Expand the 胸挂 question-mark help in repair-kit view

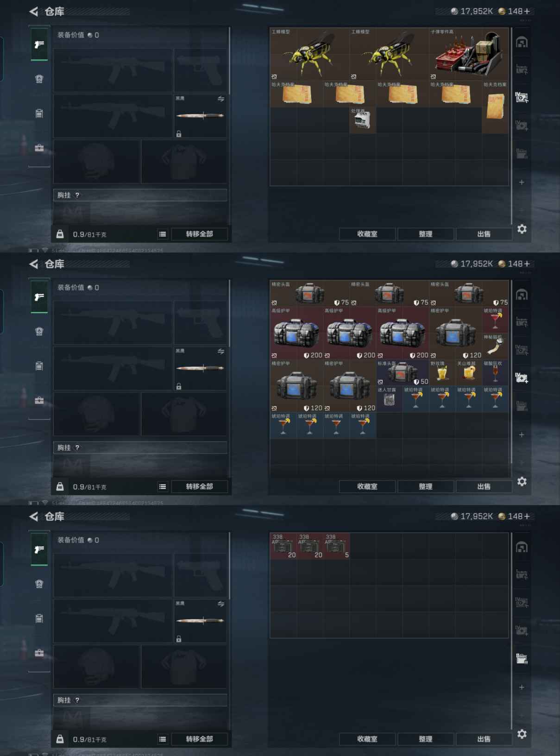(x=77, y=447)
